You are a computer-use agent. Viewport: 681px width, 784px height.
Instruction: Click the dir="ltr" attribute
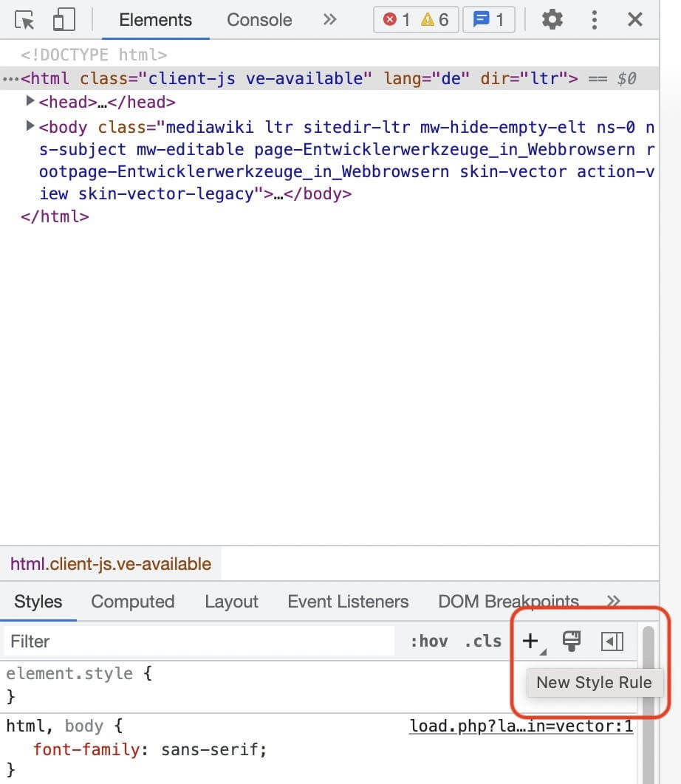524,78
